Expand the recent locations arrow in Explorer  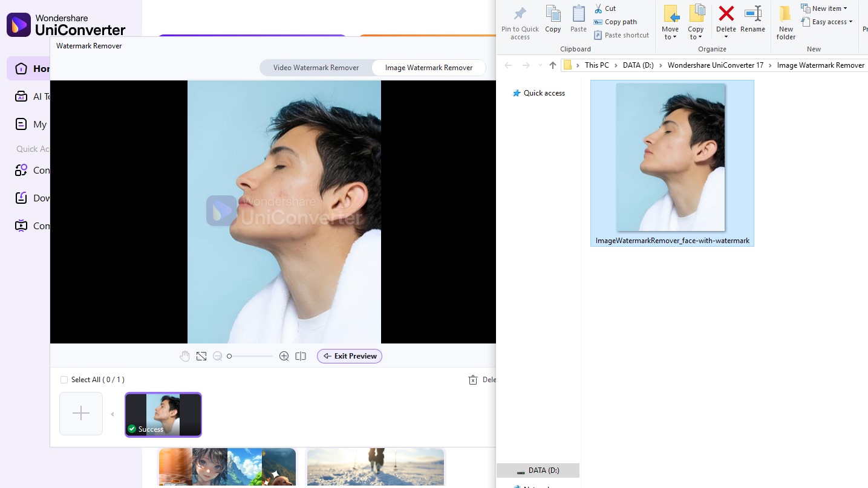coord(540,65)
